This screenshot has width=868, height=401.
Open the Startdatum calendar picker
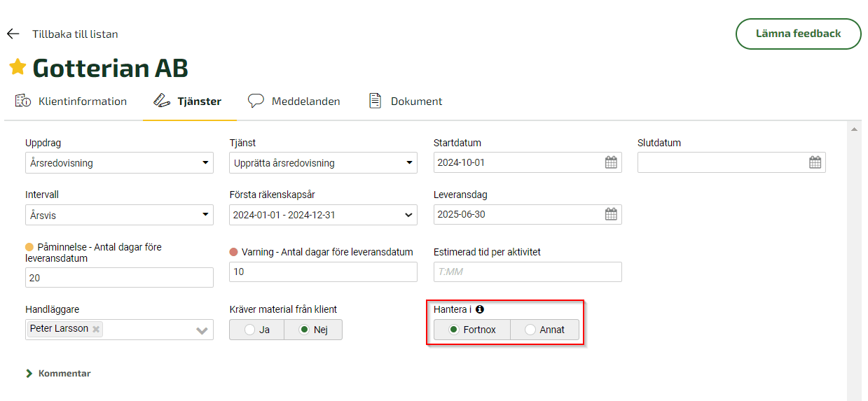click(x=611, y=162)
